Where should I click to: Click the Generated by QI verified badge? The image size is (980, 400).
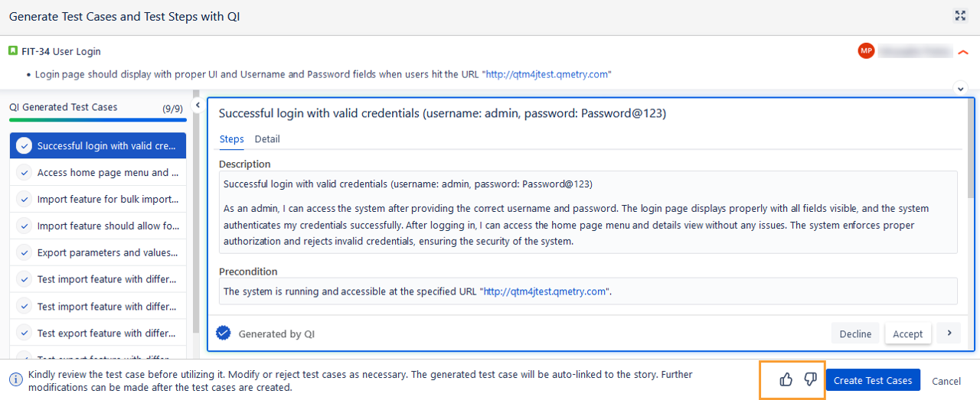tap(224, 333)
